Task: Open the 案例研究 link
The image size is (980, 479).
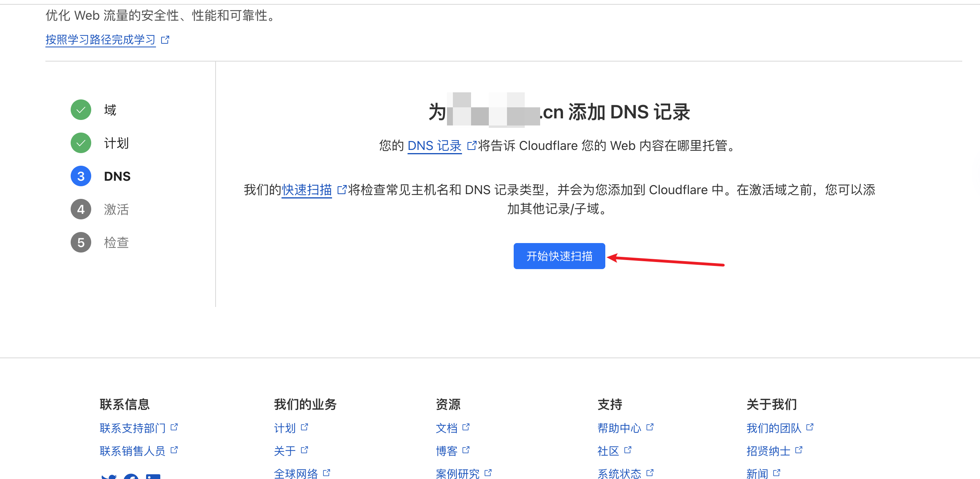Action: pyautogui.click(x=458, y=473)
